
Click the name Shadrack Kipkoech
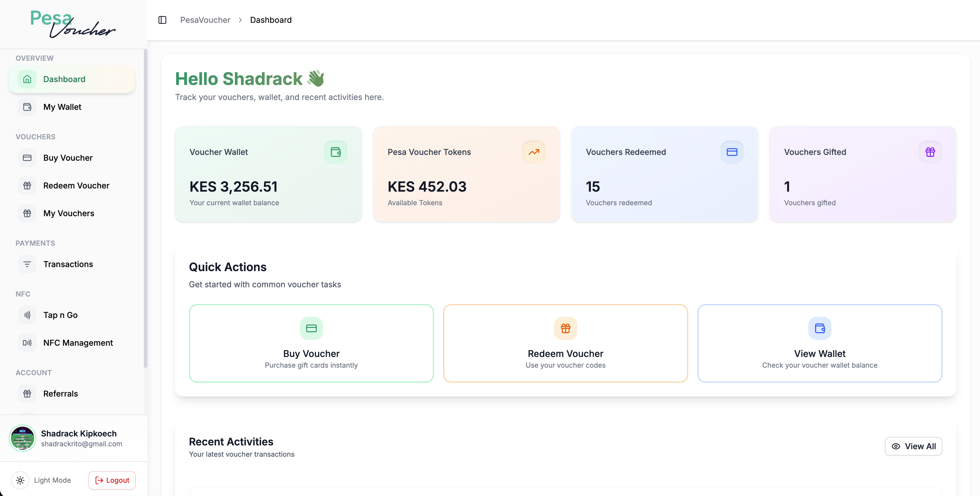(79, 434)
